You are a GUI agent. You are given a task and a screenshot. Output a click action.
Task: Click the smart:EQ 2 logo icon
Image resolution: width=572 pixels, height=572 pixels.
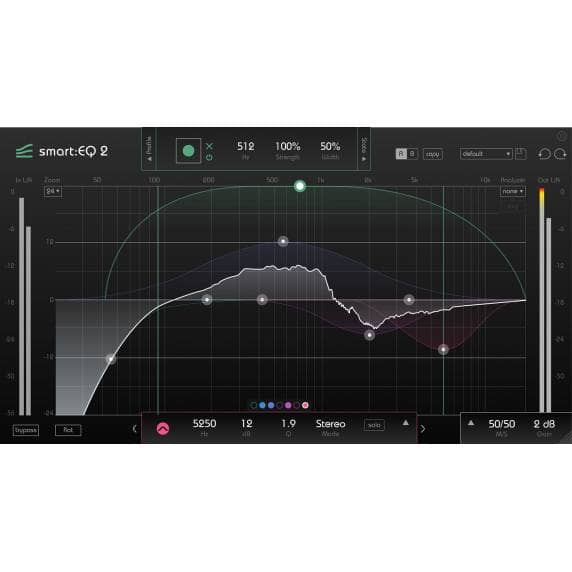[24, 151]
